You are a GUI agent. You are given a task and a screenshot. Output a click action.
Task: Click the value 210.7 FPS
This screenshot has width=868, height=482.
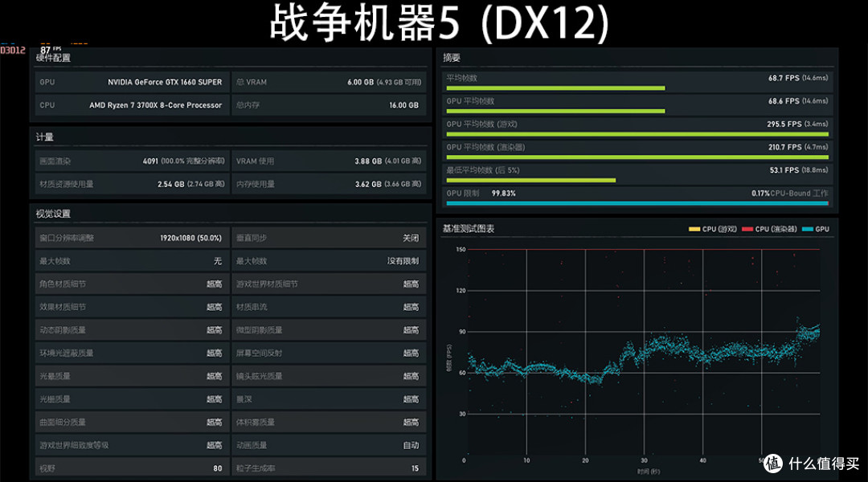coord(784,147)
